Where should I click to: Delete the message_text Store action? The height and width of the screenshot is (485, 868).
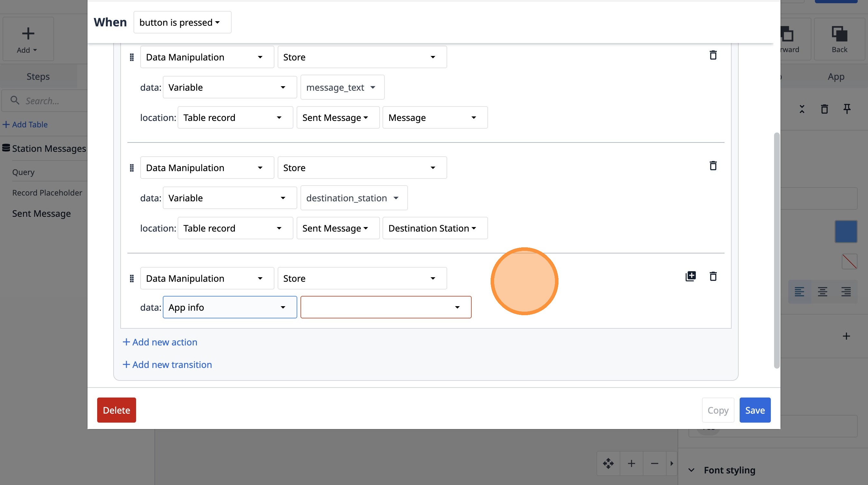coord(713,55)
